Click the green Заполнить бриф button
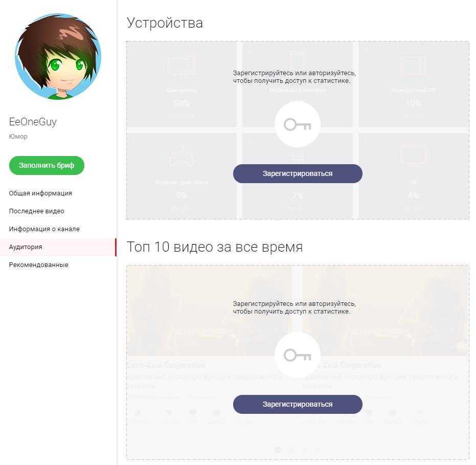The height and width of the screenshot is (465, 476). pos(47,165)
